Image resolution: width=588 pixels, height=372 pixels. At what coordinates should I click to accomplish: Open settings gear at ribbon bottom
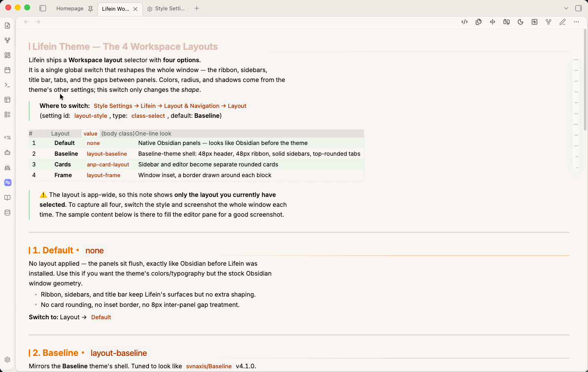pos(7,360)
